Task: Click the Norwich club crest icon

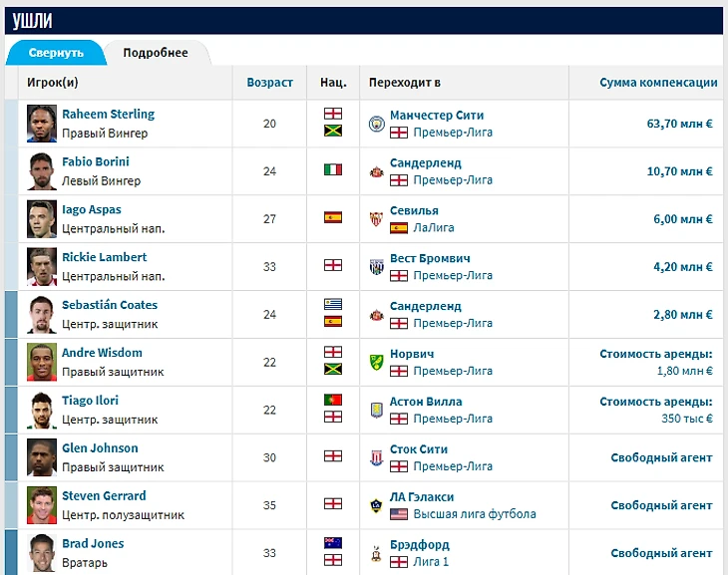Action: click(376, 363)
